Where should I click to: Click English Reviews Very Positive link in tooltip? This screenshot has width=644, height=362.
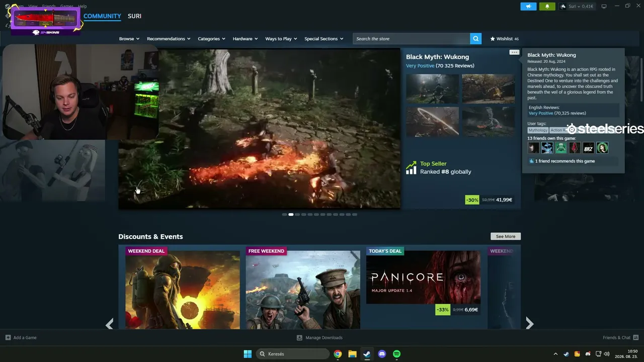[x=541, y=113]
